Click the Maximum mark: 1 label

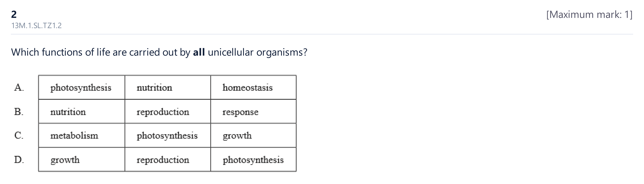click(x=589, y=15)
